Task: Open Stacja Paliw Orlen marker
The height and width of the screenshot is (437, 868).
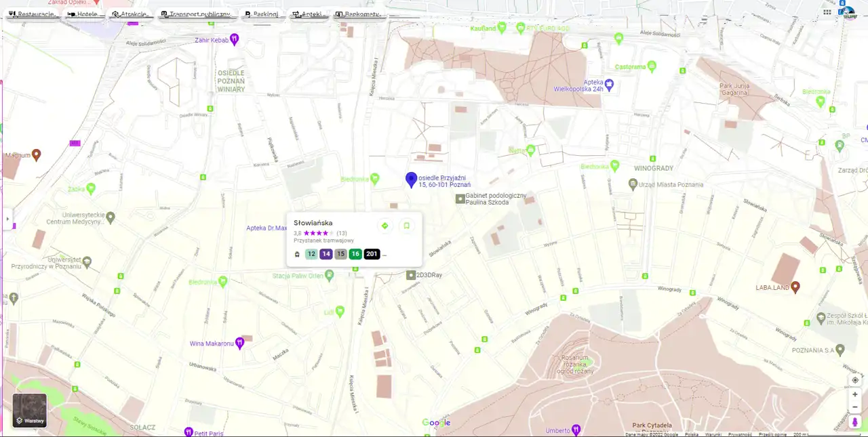Action: click(330, 275)
